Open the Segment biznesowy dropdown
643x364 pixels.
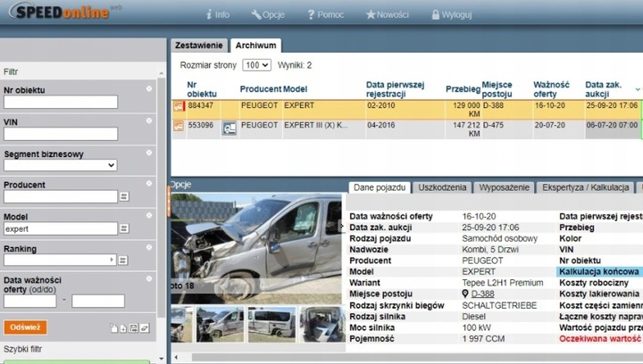click(61, 165)
